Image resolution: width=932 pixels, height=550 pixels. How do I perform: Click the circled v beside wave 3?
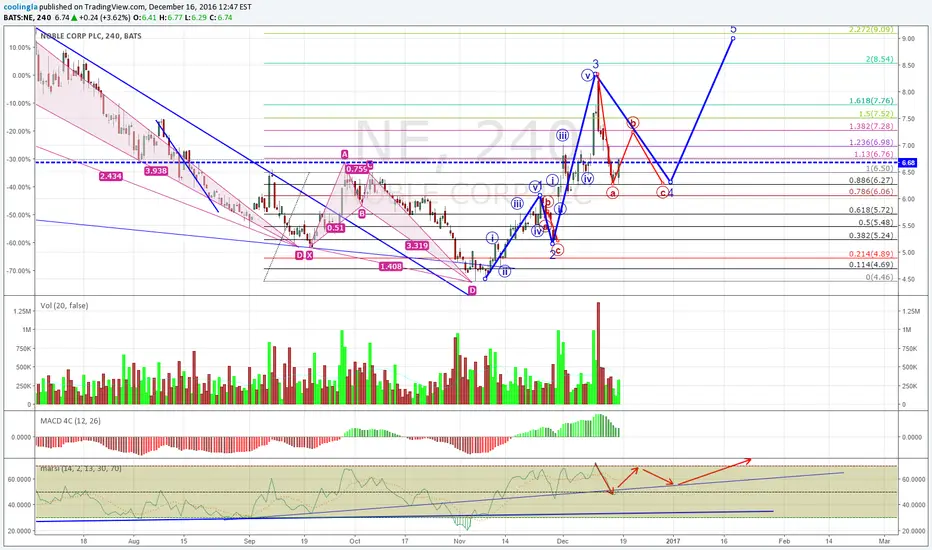pyautogui.click(x=588, y=76)
